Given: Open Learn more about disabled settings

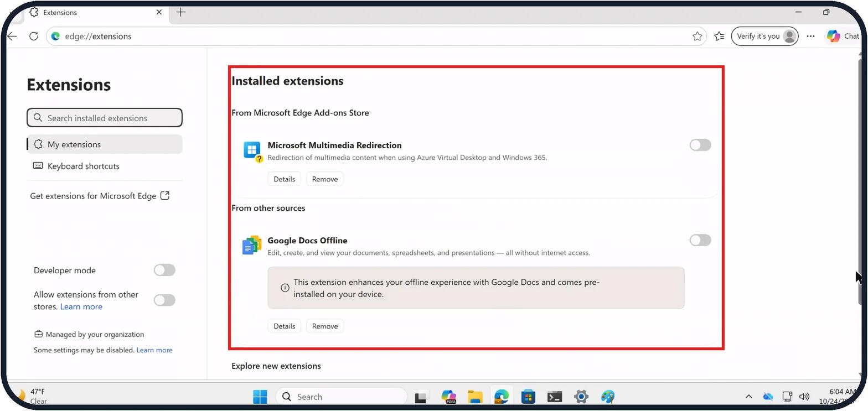Looking at the screenshot, I should point(154,350).
